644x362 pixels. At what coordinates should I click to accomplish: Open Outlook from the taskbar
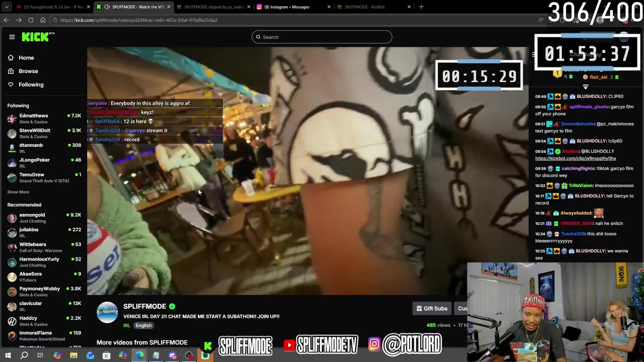click(90, 355)
